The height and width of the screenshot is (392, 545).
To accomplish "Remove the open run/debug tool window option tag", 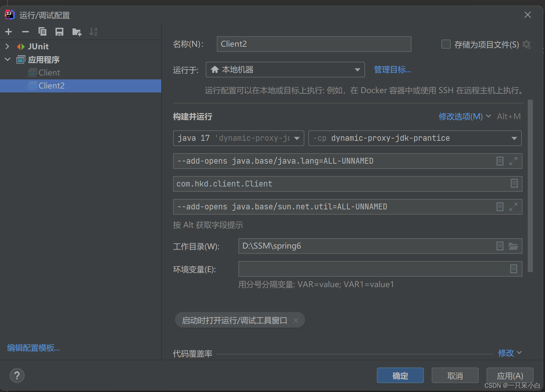I will click(x=296, y=320).
